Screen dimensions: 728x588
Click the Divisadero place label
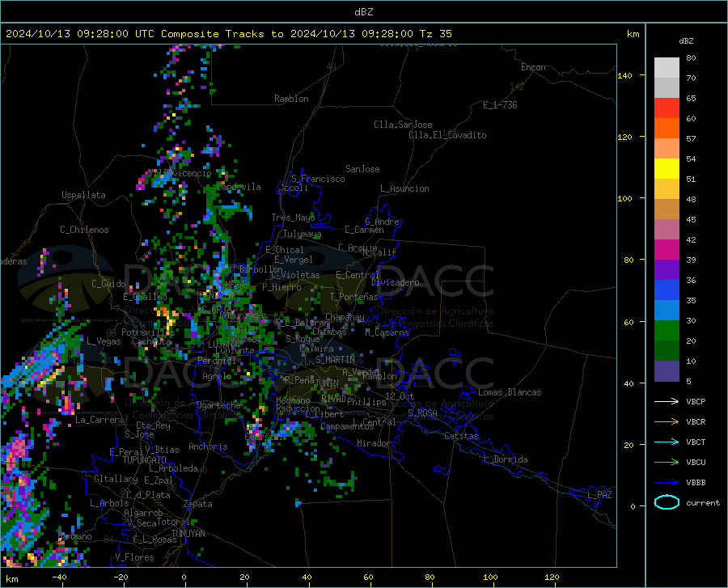(395, 282)
